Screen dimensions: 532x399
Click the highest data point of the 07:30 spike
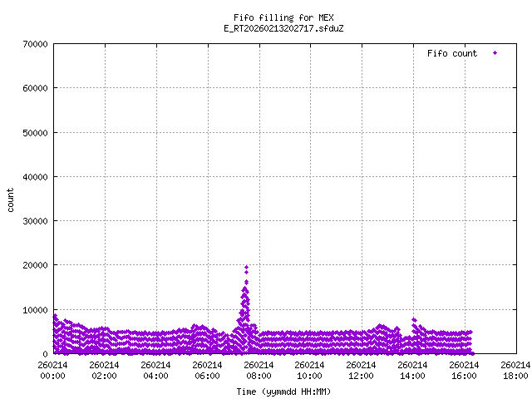click(x=246, y=267)
